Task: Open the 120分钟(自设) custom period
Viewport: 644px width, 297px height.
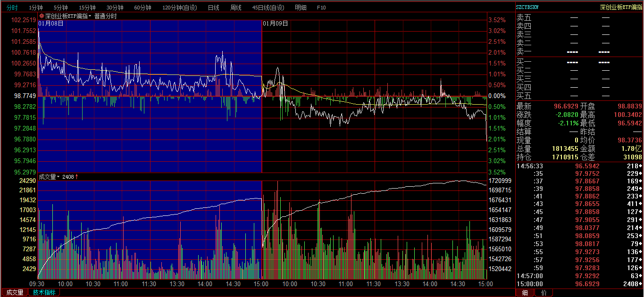Action: click(x=180, y=8)
